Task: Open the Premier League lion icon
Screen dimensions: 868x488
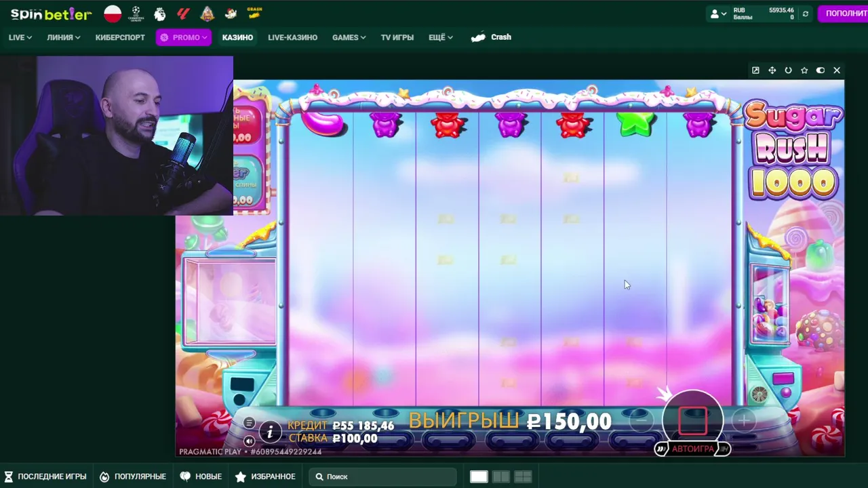Action: coord(160,14)
